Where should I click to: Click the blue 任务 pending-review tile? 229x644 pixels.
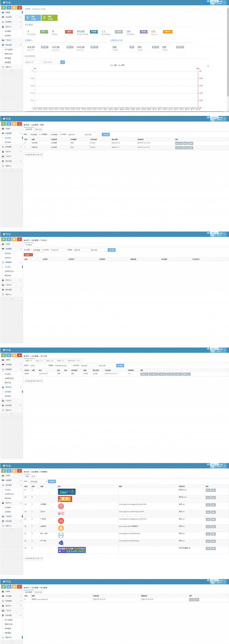33,18
